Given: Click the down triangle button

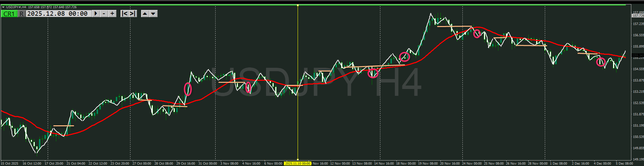Looking at the screenshot, I should [x=153, y=14].
